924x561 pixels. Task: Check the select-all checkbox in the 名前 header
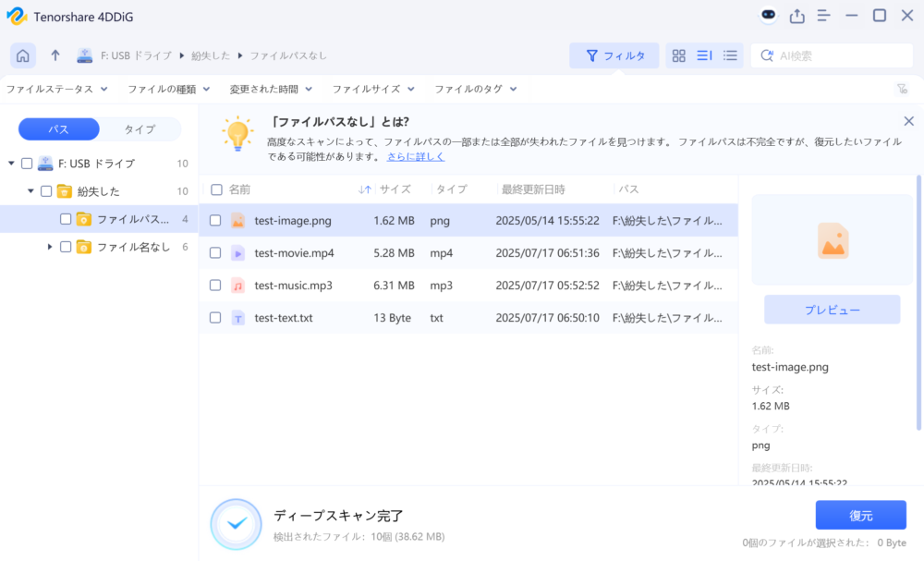(x=214, y=189)
